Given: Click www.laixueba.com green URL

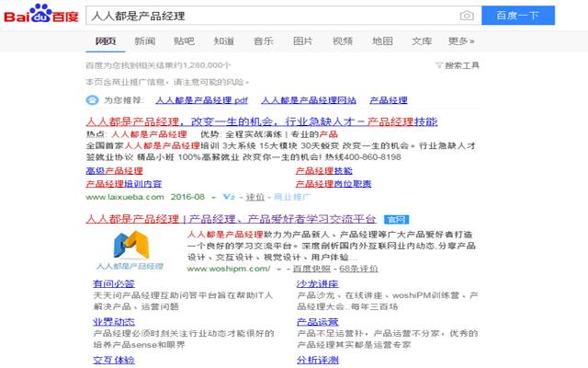Looking at the screenshot, I should (x=125, y=197).
